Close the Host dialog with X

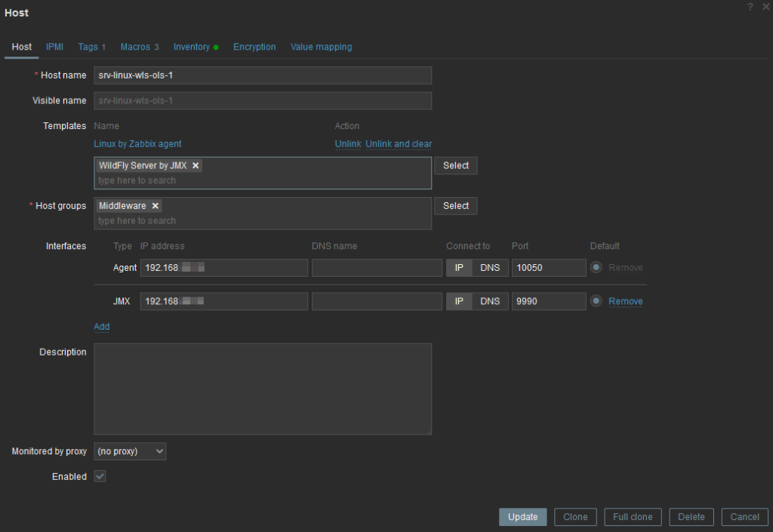click(x=765, y=7)
